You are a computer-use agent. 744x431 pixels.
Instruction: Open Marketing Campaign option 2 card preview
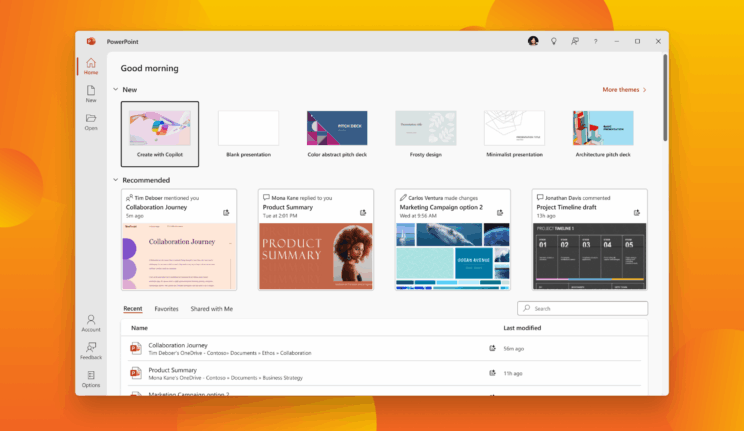coord(453,256)
